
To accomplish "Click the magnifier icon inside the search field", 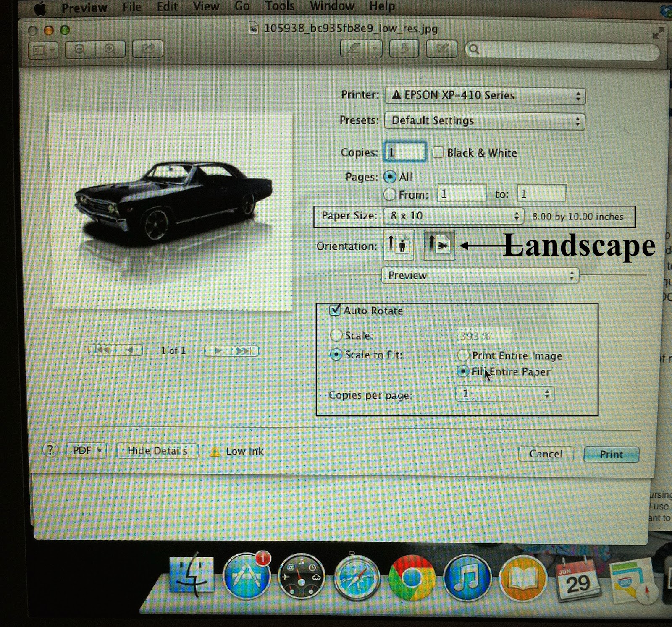I will (x=475, y=50).
